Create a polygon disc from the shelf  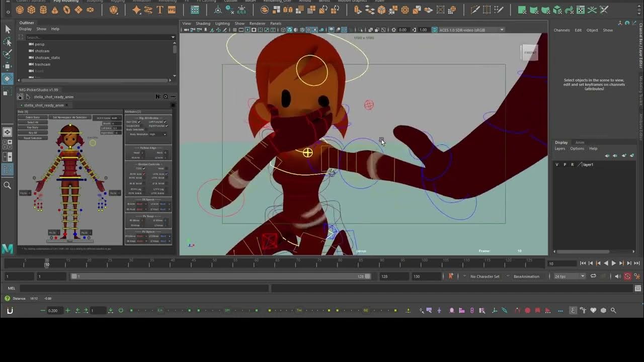click(91, 10)
